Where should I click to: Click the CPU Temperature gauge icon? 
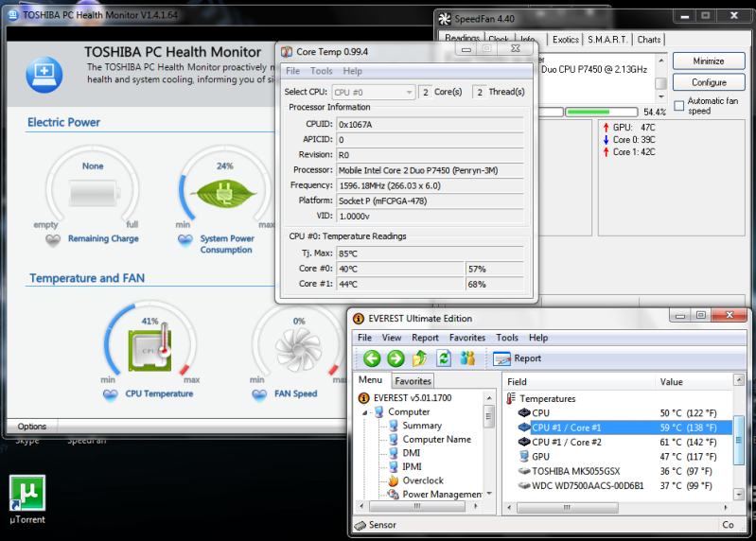(x=149, y=349)
